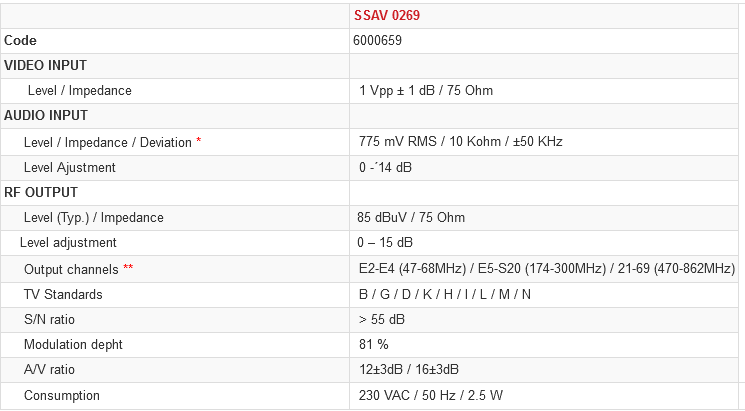Viewport: 745px width, 411px height.
Task: Click the E2-E4 output channels value
Action: coord(547,269)
